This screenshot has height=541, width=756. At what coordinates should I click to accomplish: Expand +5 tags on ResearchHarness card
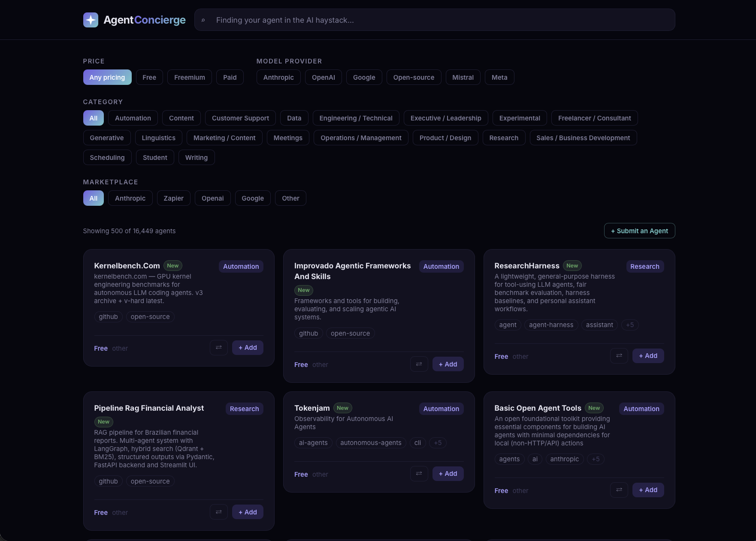629,325
